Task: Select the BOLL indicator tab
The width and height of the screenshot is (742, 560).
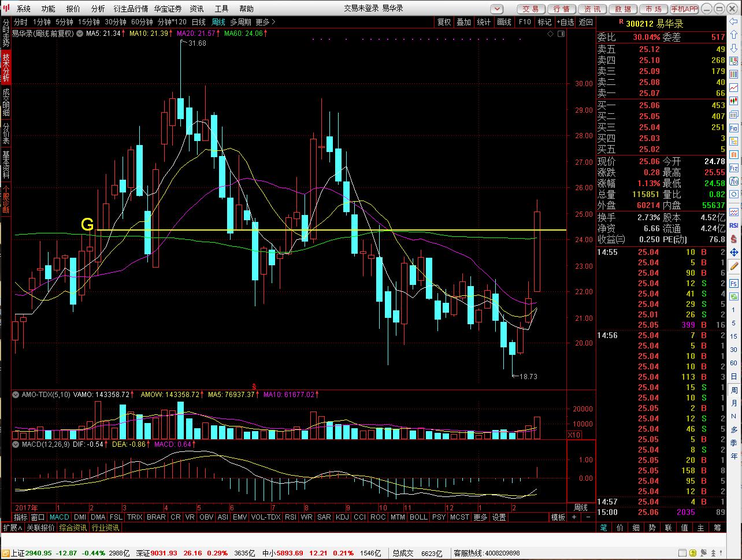Action: (418, 517)
